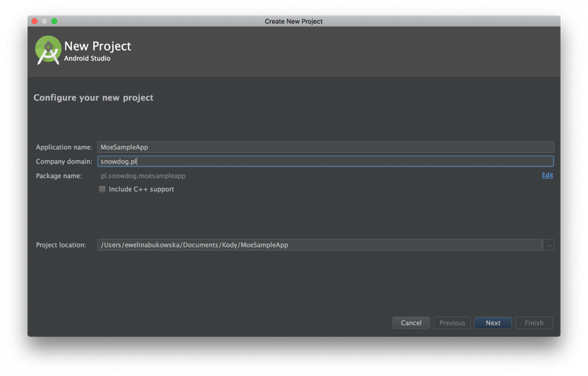This screenshot has height=376, width=588.
Task: Click the Project location label
Action: 61,245
